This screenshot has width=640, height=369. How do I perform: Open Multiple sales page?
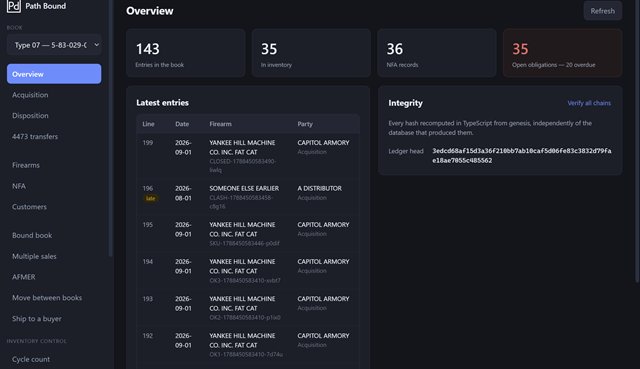[54, 256]
